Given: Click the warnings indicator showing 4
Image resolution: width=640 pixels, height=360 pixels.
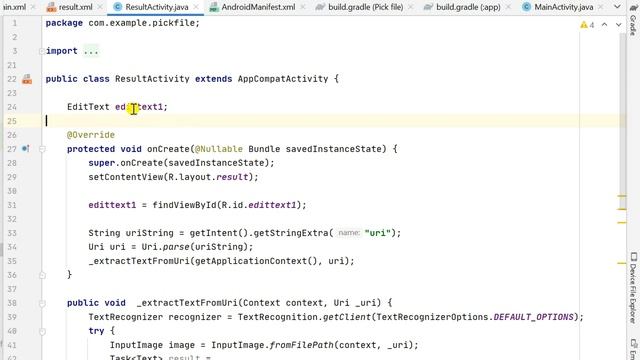Looking at the screenshot, I should point(587,25).
